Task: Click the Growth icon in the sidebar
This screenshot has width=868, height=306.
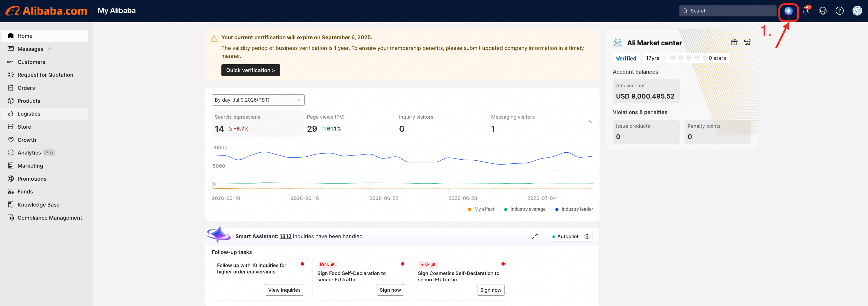Action: tap(11, 140)
